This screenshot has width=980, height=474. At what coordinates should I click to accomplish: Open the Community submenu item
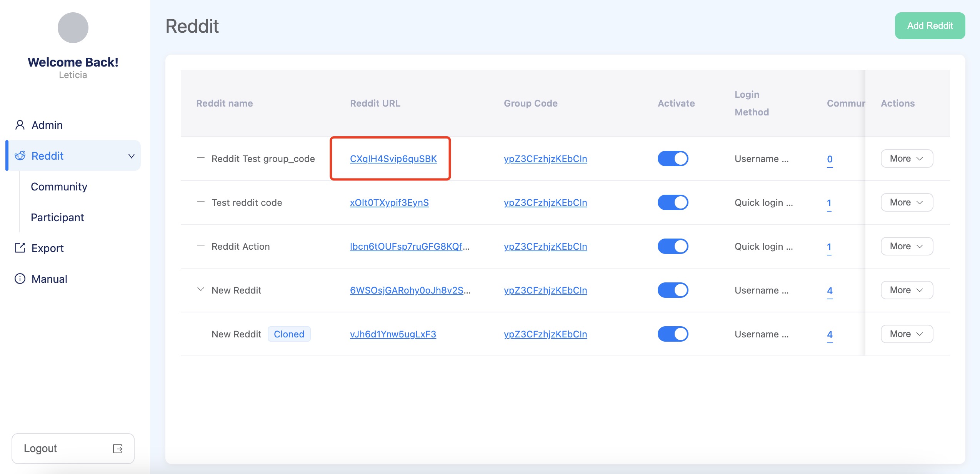point(59,187)
